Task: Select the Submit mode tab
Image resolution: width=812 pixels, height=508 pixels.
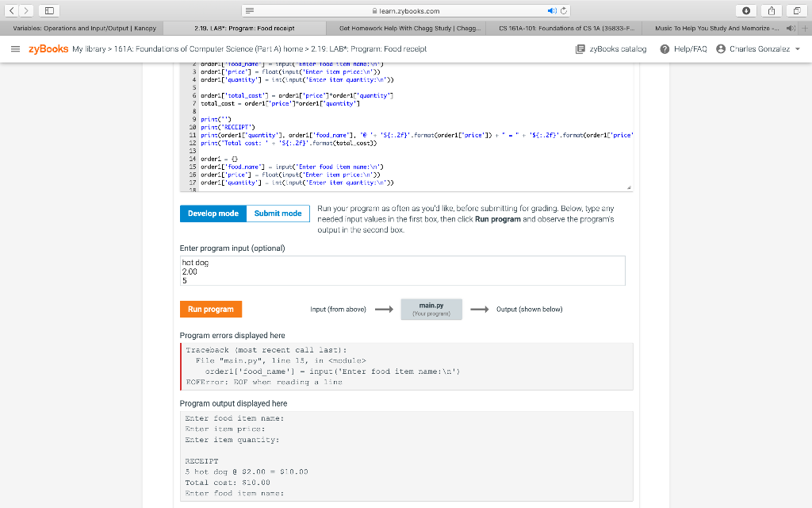Action: (278, 213)
